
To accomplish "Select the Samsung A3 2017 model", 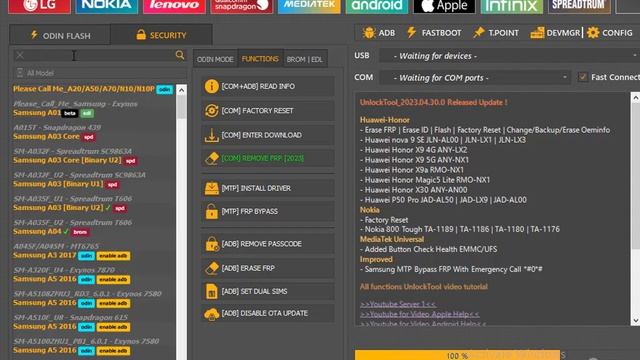I will coord(71,255).
